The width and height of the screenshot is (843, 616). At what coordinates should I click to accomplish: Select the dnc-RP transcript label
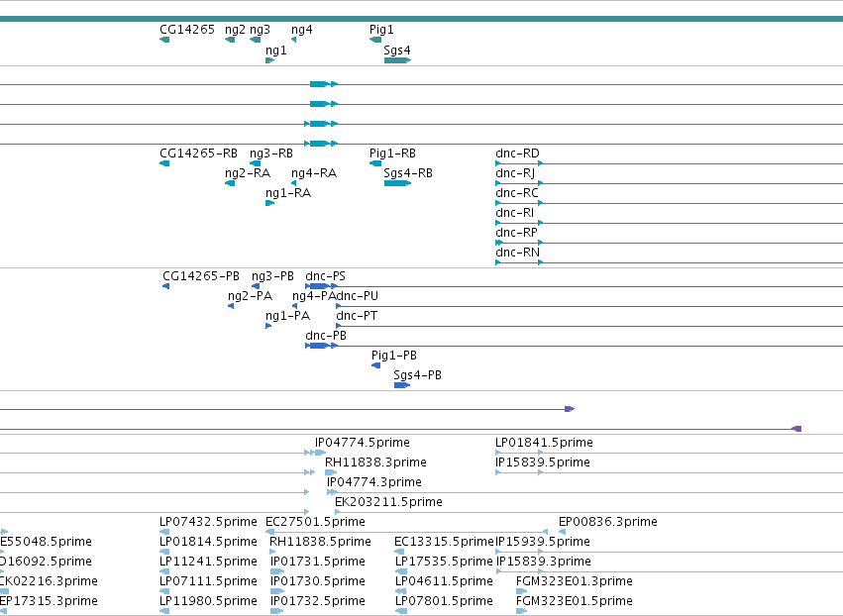(x=516, y=233)
